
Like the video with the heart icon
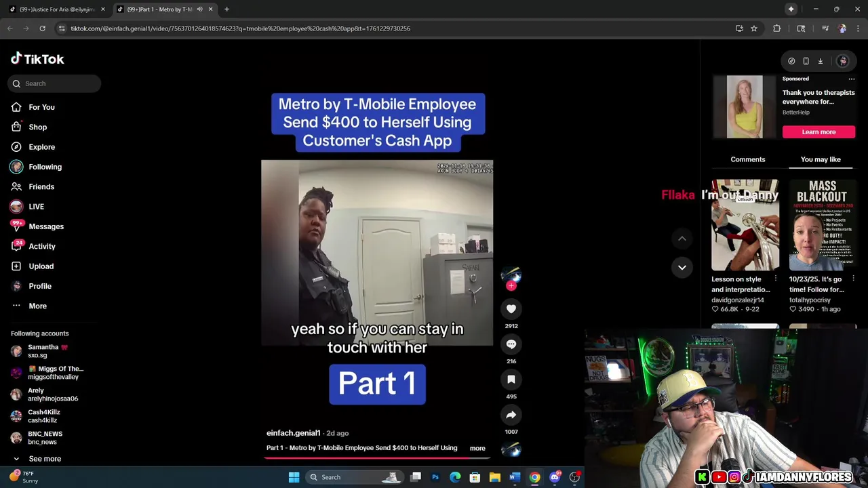point(511,309)
